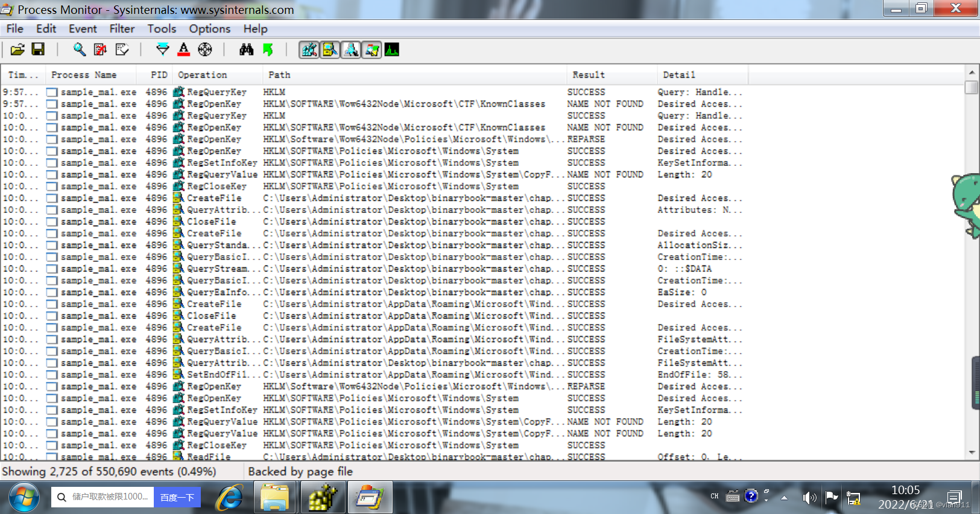
Task: Click the 'Attributes: N...' detail cell
Action: point(700,209)
